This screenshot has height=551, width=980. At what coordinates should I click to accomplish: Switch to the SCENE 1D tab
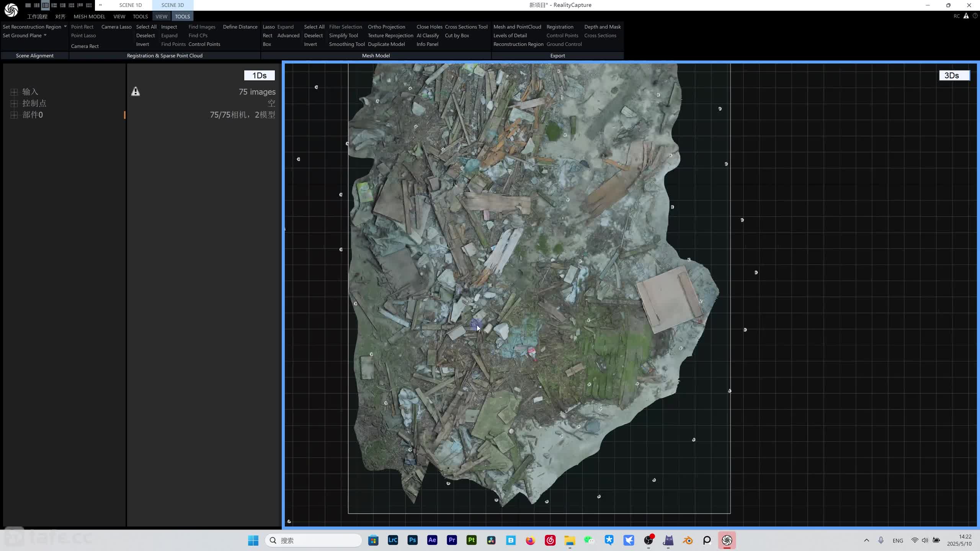pyautogui.click(x=130, y=5)
